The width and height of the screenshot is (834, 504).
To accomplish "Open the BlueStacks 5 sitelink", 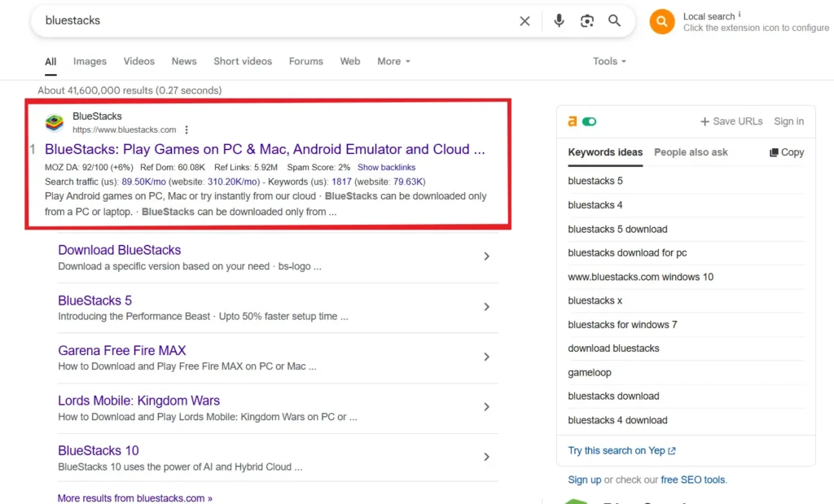I will (x=94, y=300).
